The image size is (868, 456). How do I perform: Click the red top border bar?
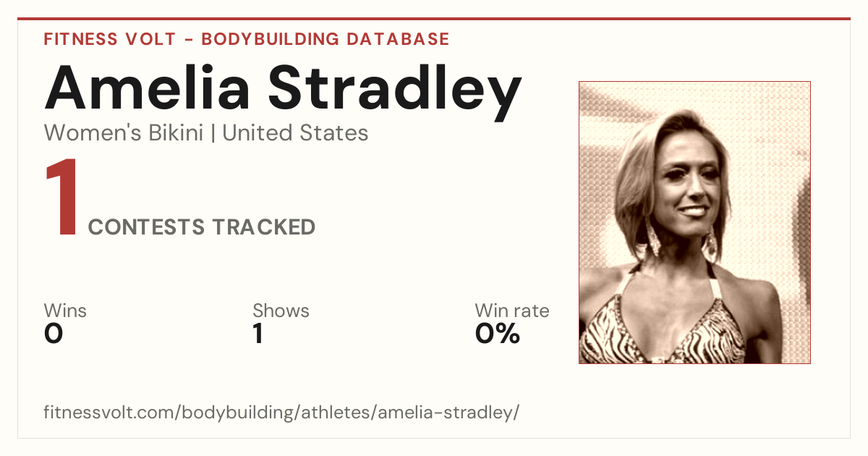(434, 19)
